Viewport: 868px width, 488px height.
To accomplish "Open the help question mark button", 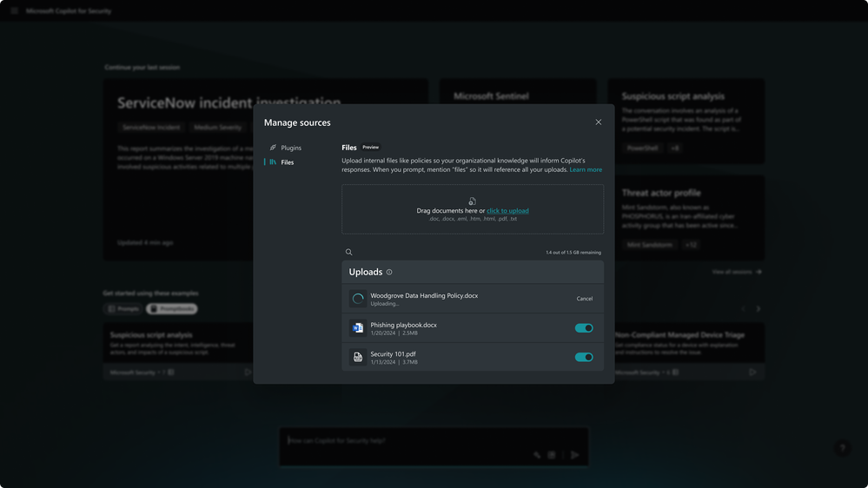I will [843, 449].
